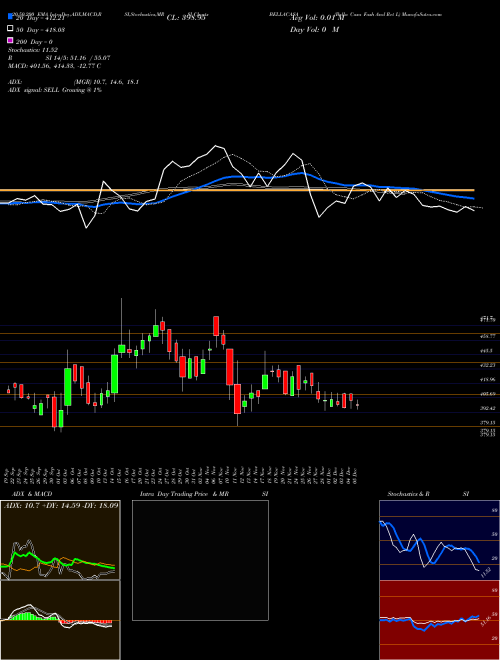The image size is (500, 660).
Task: Click the MACD histogram chart thumbnail
Action: pyautogui.click(x=60, y=620)
